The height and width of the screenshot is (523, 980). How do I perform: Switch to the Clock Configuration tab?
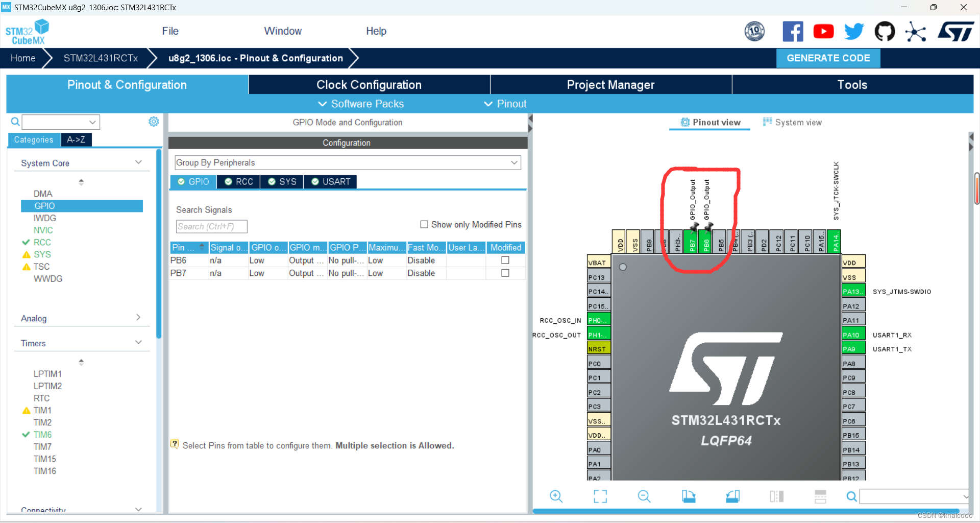tap(369, 84)
